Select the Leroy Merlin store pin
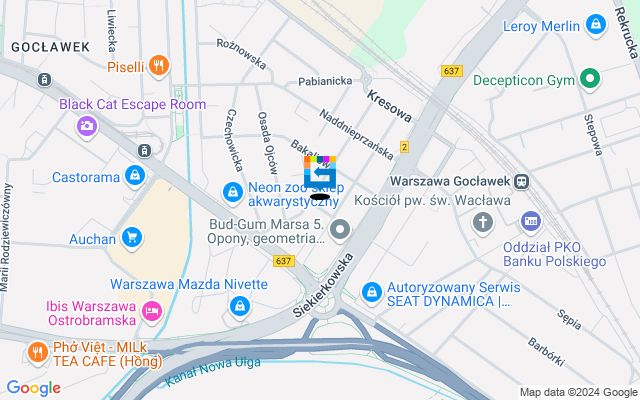 coord(596,25)
